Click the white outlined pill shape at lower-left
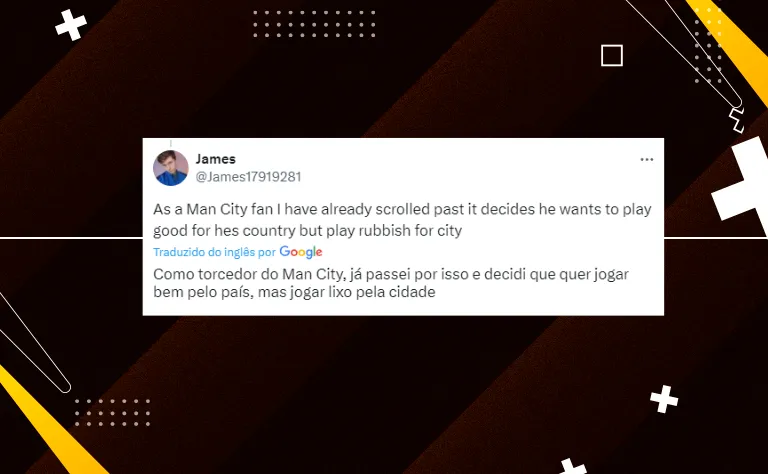This screenshot has height=474, width=768. point(33,342)
